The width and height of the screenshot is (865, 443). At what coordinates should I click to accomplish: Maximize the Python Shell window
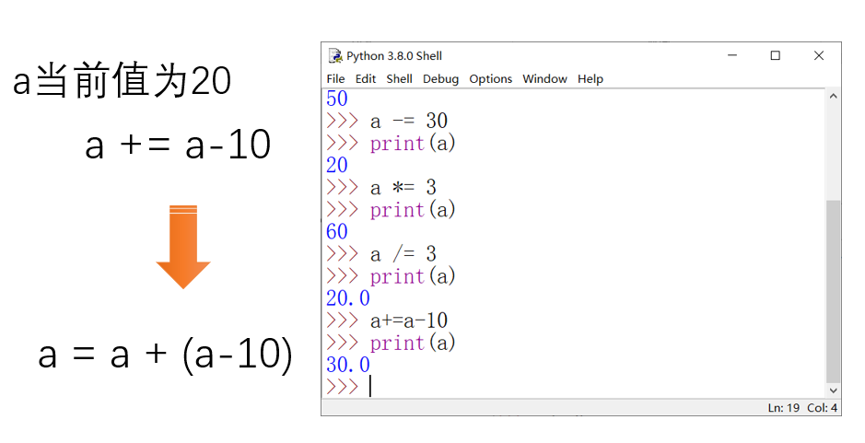[x=775, y=56]
